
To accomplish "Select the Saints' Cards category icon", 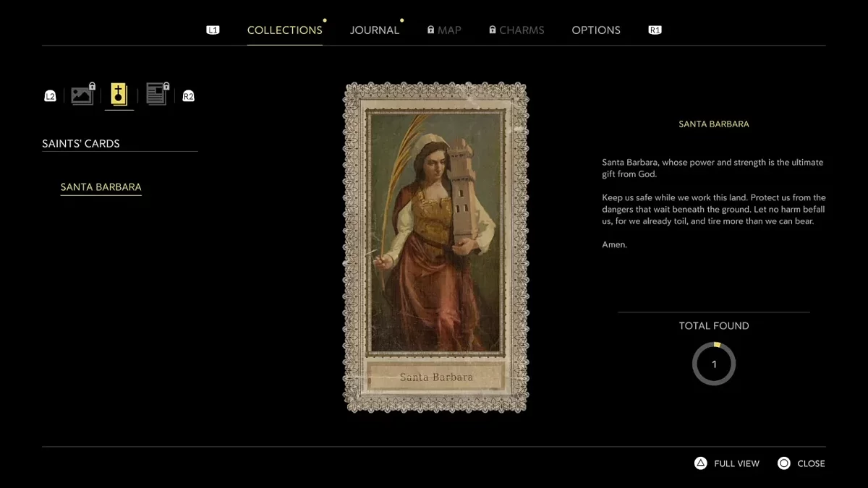I will click(119, 95).
